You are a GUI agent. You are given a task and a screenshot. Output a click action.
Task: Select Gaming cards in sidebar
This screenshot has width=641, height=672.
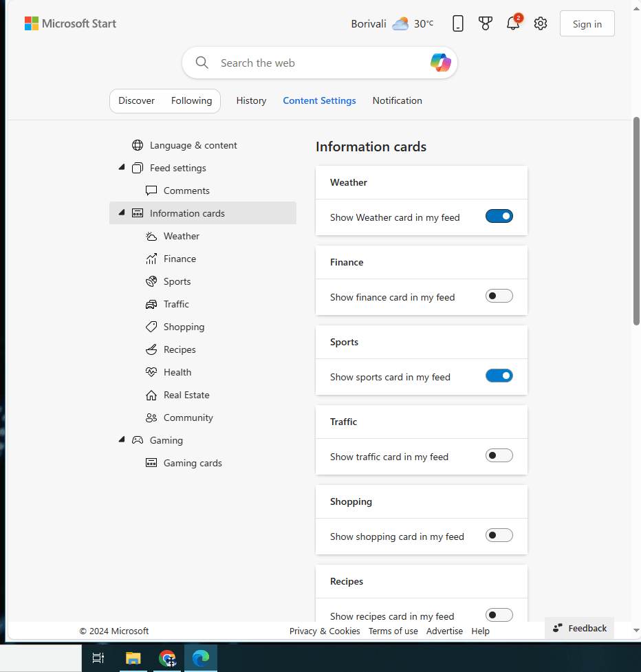tap(203, 463)
